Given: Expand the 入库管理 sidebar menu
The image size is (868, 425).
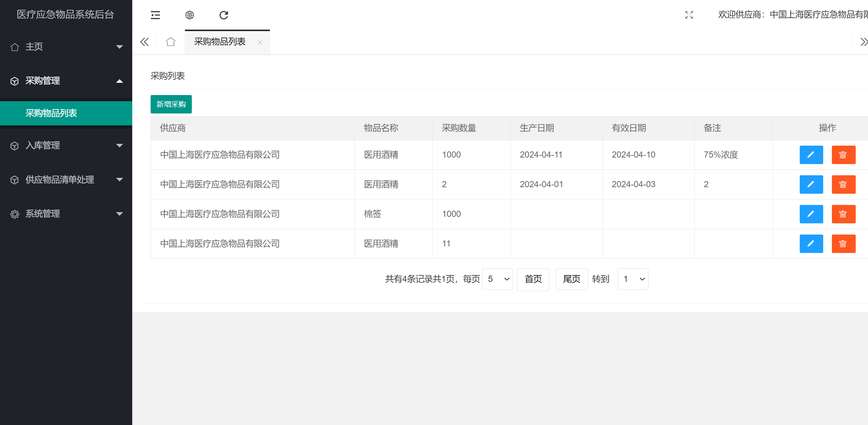Looking at the screenshot, I should (66, 145).
